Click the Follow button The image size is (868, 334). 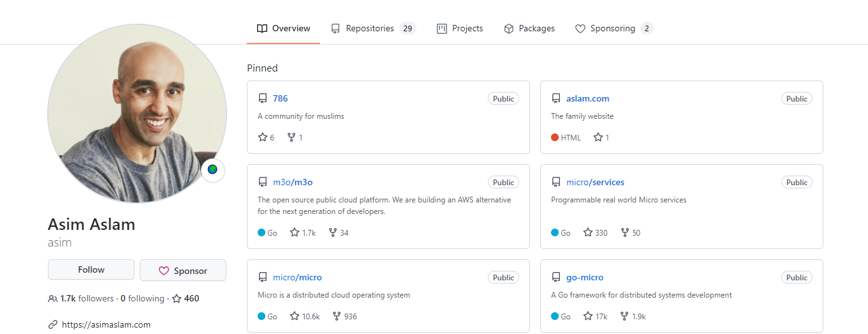[x=91, y=269]
